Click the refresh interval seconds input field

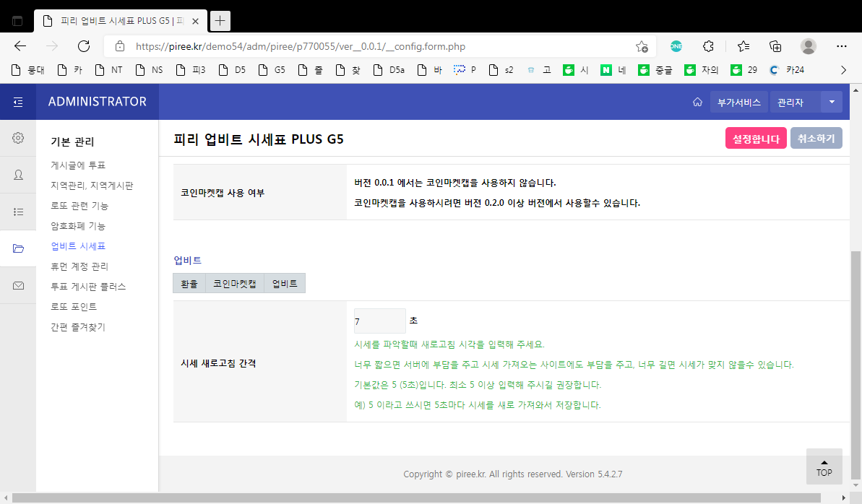pyautogui.click(x=379, y=321)
